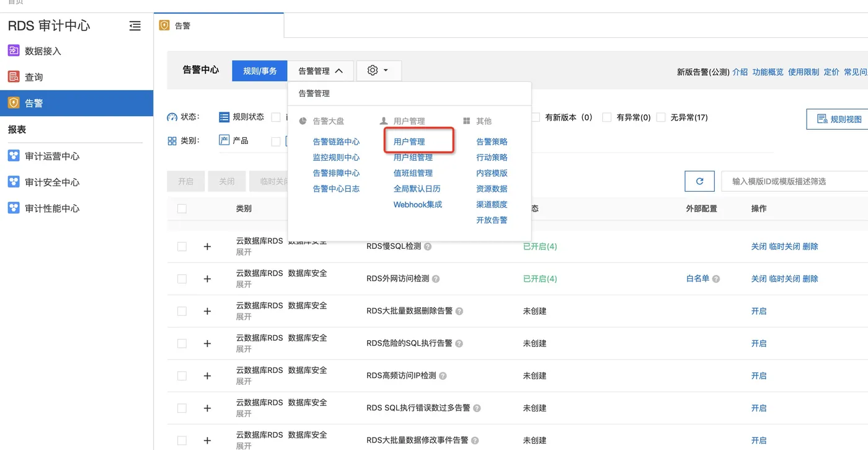Select checkbox for RDS慢SQL检测 row
The width and height of the screenshot is (868, 450).
[x=182, y=246]
